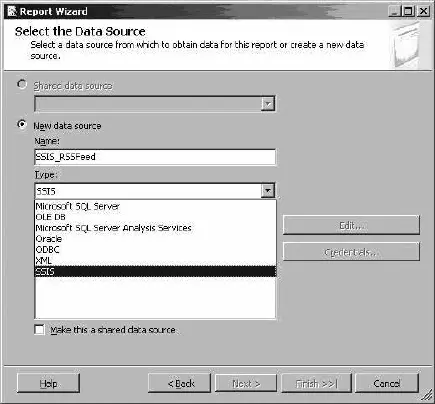Click the Name field containing SSIS_RSSFeed
Viewport: 435px width, 404px height.
point(155,157)
